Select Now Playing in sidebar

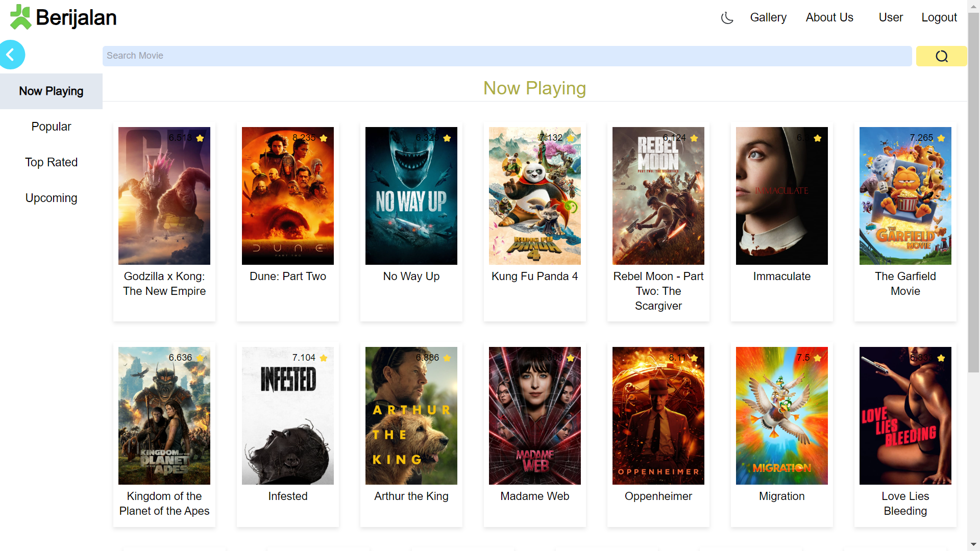(x=51, y=91)
